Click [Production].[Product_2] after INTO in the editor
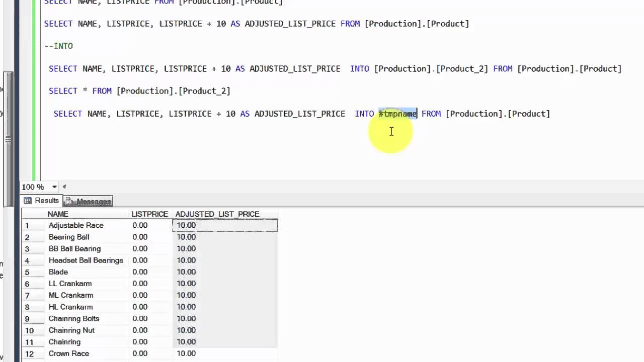This screenshot has height=362, width=644. [431, 68]
